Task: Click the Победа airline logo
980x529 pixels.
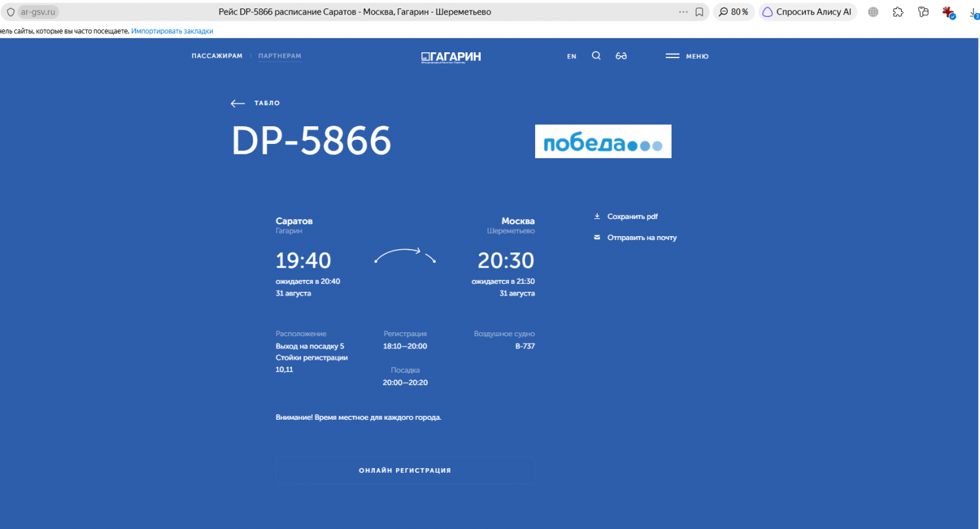Action: pyautogui.click(x=603, y=141)
